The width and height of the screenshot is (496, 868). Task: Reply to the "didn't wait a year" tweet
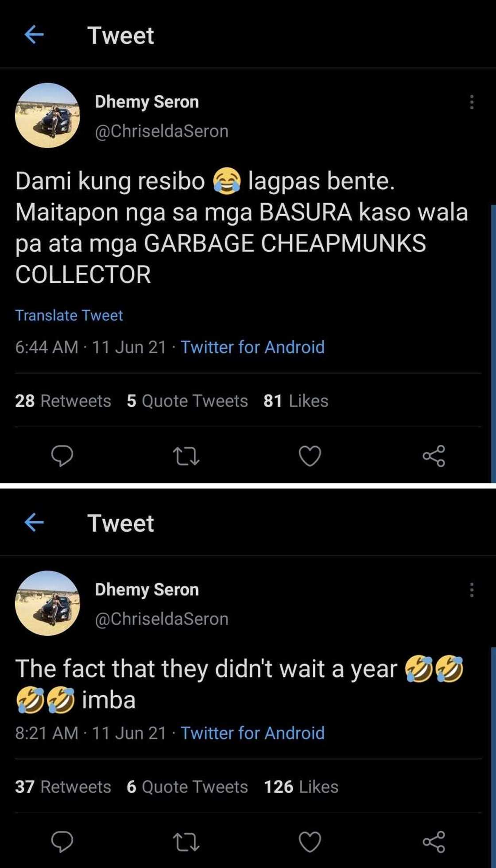coord(62,841)
